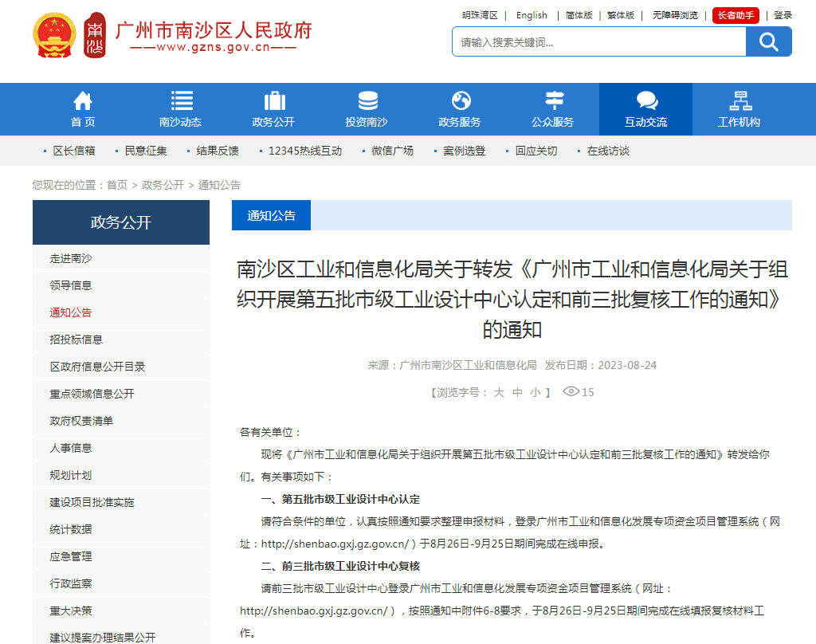Click the 政务服务 globe icon

(461, 101)
